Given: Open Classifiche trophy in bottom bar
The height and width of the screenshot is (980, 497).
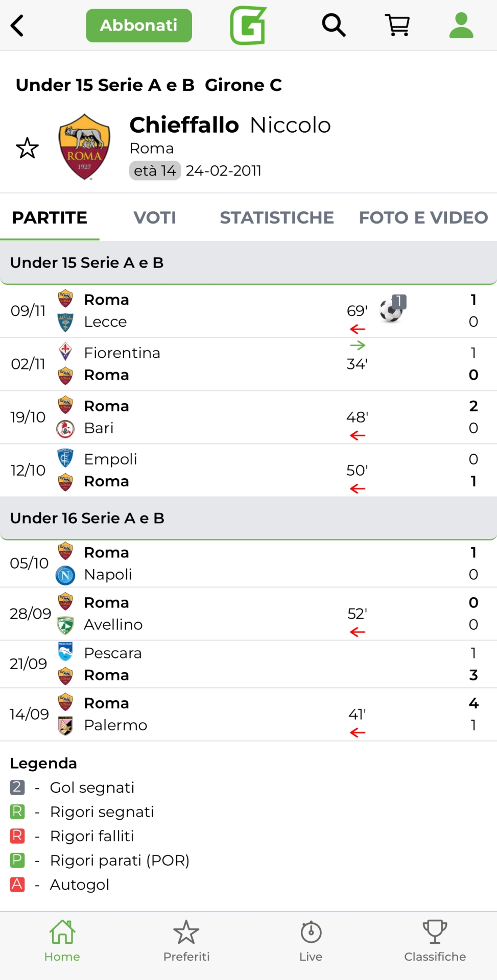Looking at the screenshot, I should click(435, 941).
